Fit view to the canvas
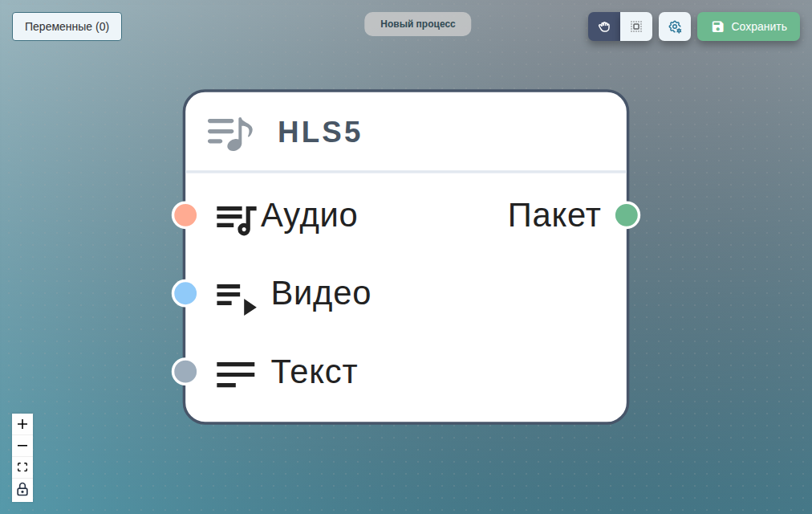Image resolution: width=812 pixels, height=514 pixels. (22, 467)
